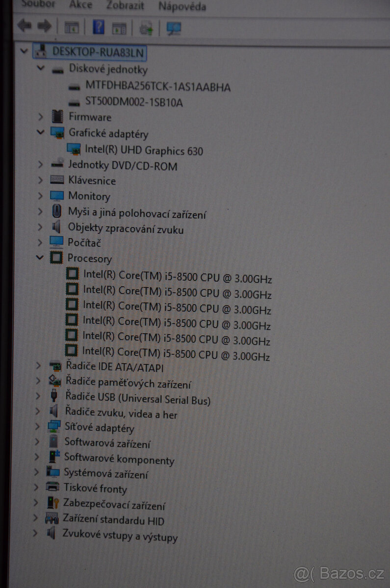Expand the Počítač category
The width and height of the screenshot is (390, 588).
pyautogui.click(x=40, y=242)
